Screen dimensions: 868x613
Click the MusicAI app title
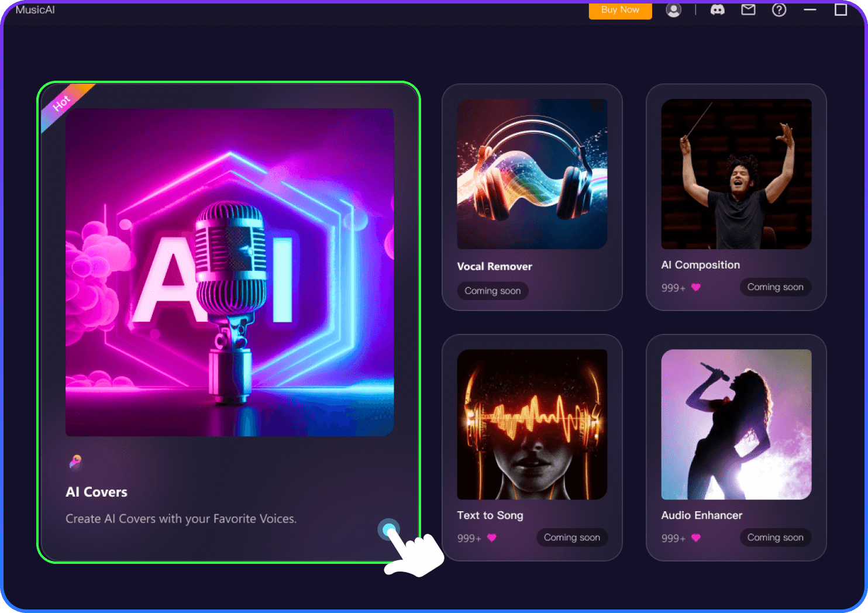pyautogui.click(x=35, y=9)
